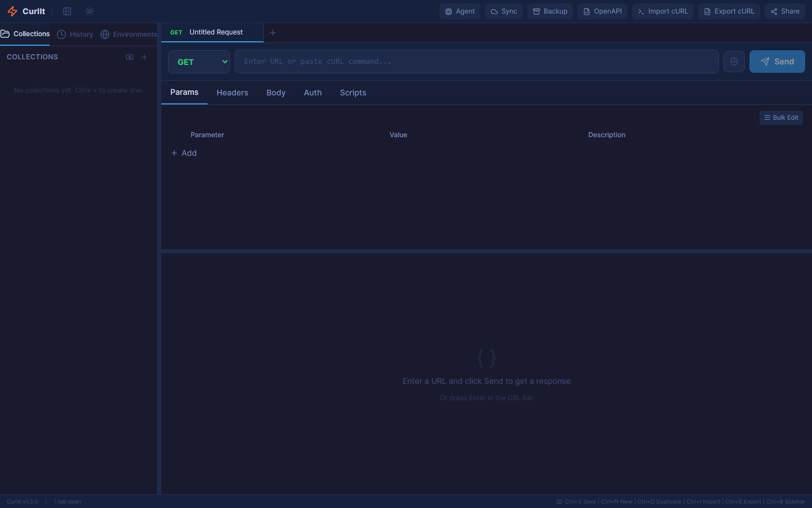Click Export cURL button
Viewport: 812px width, 508px height.
(729, 11)
